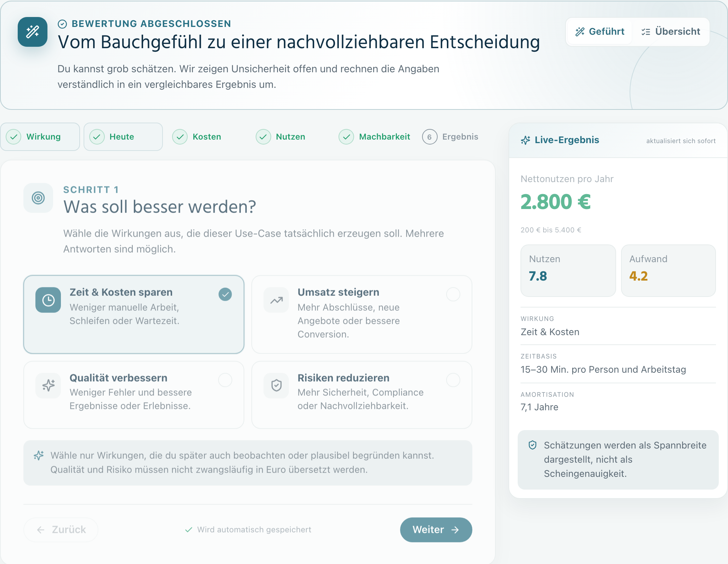Click the 2.800 € Nettonutzen value
The width and height of the screenshot is (728, 564).
pyautogui.click(x=556, y=202)
